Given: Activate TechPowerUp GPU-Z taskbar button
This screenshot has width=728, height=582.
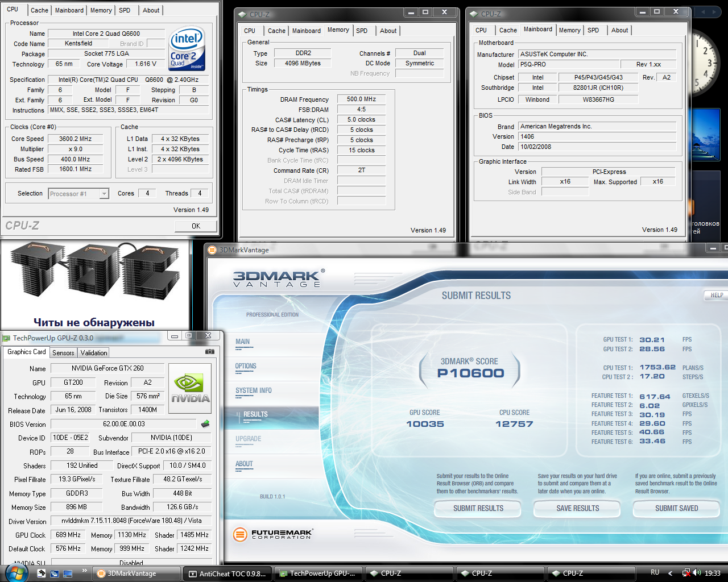Looking at the screenshot, I should click(318, 573).
